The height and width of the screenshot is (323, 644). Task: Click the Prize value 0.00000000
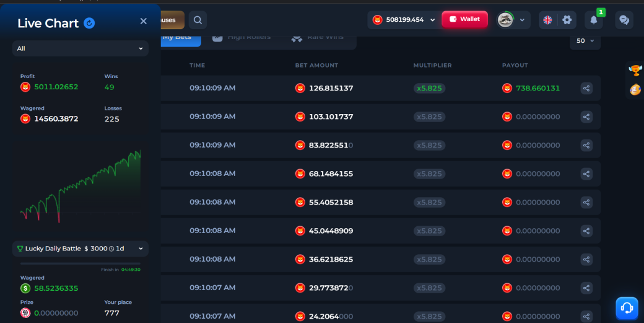pos(56,312)
